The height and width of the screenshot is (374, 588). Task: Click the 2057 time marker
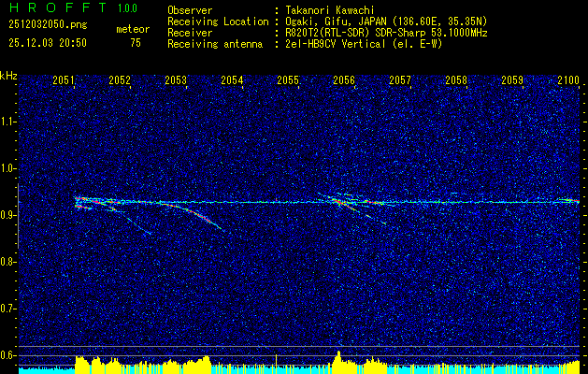(400, 80)
